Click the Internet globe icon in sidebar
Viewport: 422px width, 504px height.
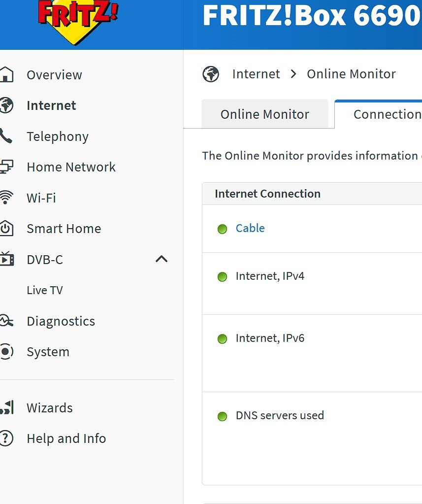[6, 105]
